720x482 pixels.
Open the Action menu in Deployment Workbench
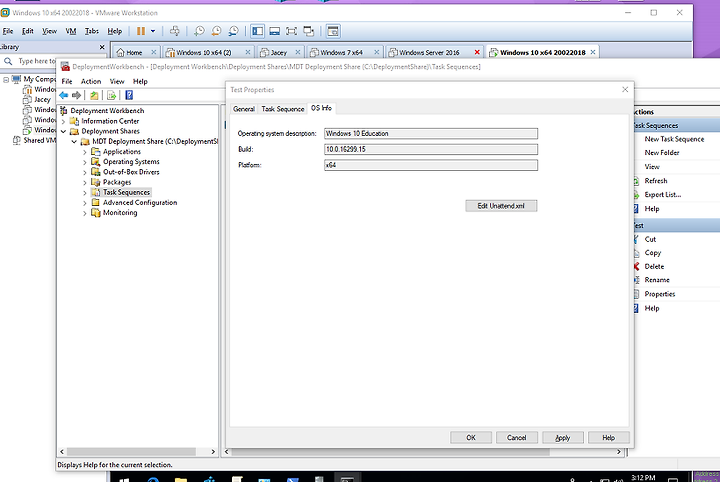tap(91, 81)
